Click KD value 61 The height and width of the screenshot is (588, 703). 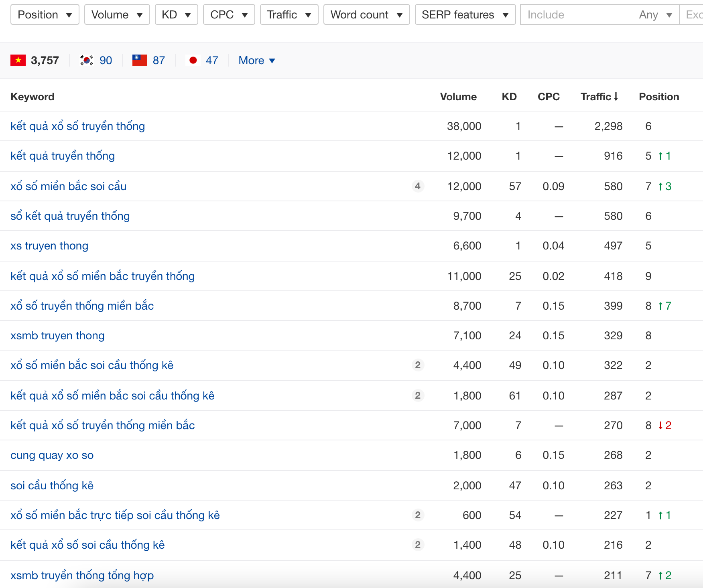[515, 395]
